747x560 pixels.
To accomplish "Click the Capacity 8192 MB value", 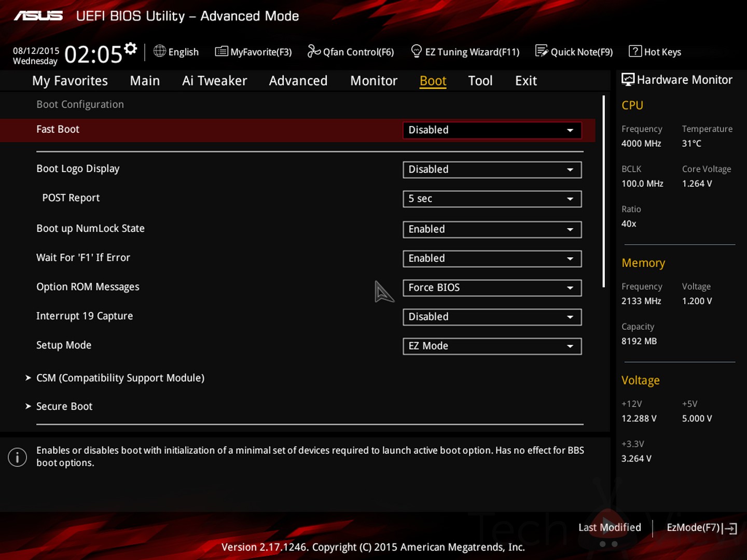I will coord(639,341).
